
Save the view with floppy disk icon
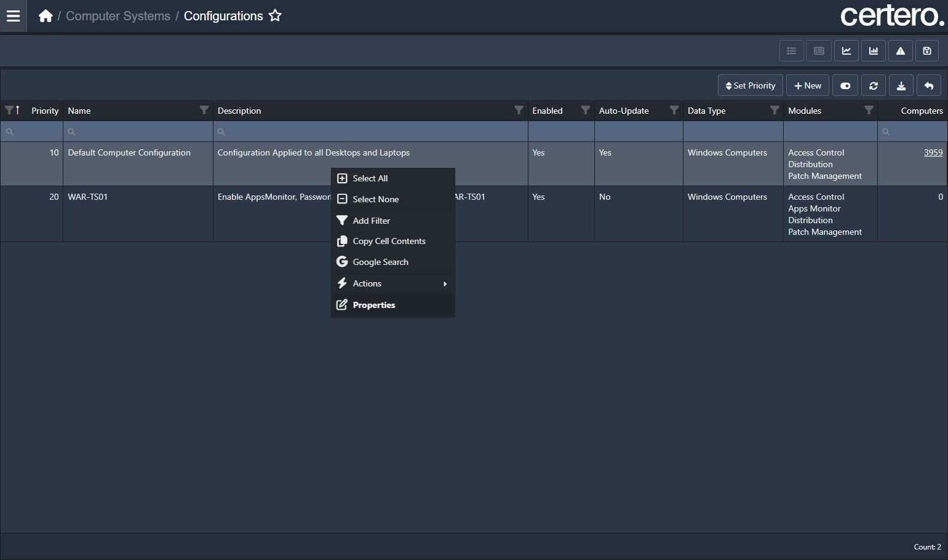point(927,51)
